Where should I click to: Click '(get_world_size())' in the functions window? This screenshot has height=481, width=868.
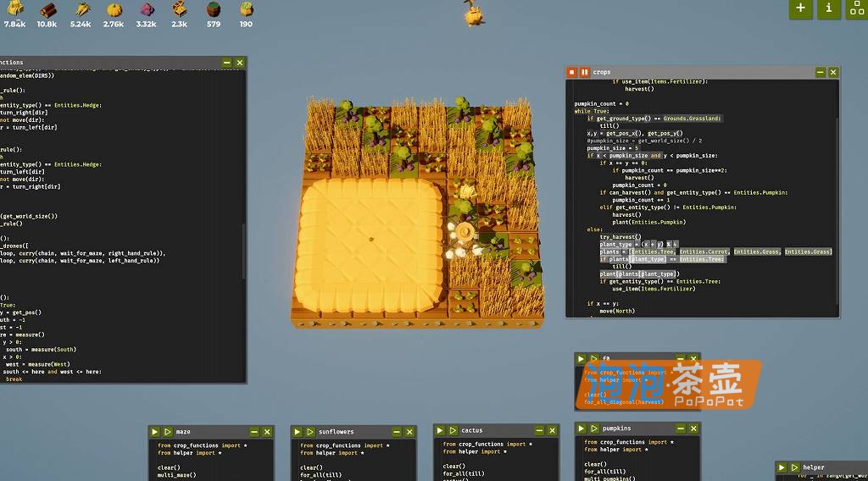(30, 216)
